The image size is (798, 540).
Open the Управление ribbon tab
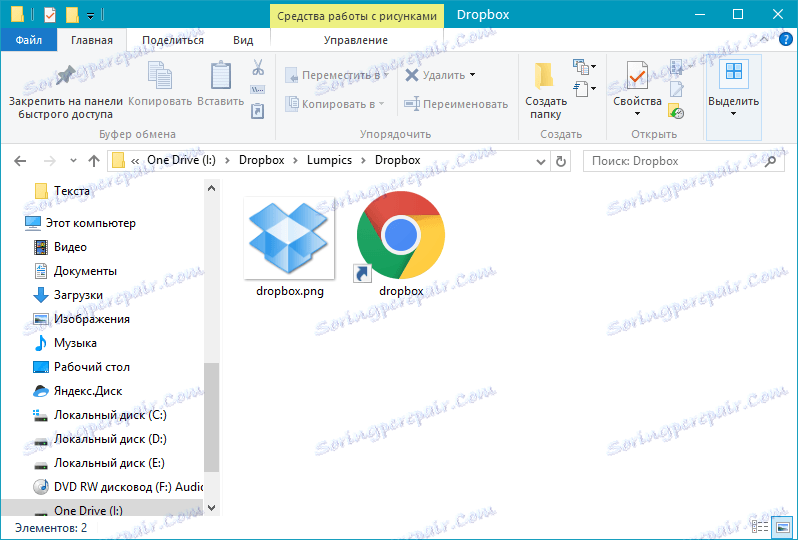(356, 40)
